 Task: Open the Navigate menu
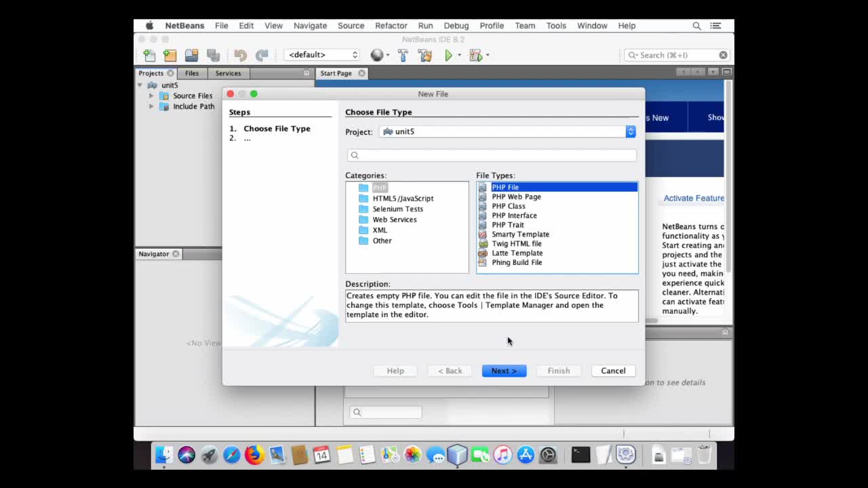tap(310, 26)
